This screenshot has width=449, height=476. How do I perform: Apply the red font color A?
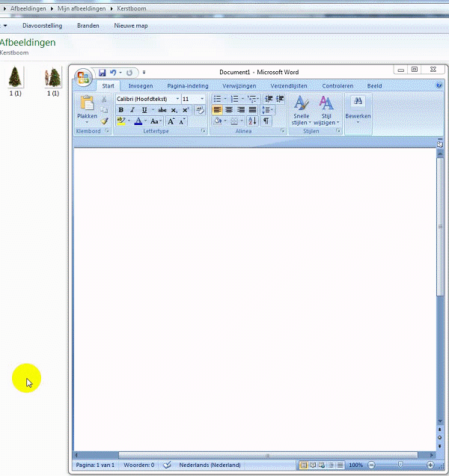click(138, 121)
